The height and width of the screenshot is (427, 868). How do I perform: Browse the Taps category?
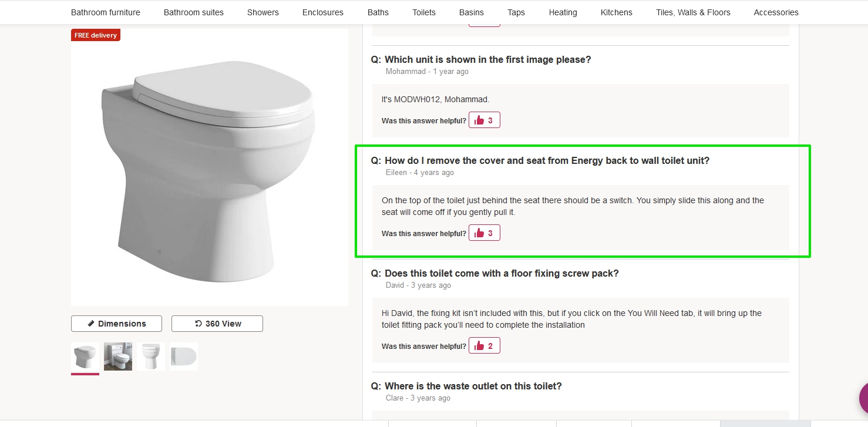pos(516,12)
